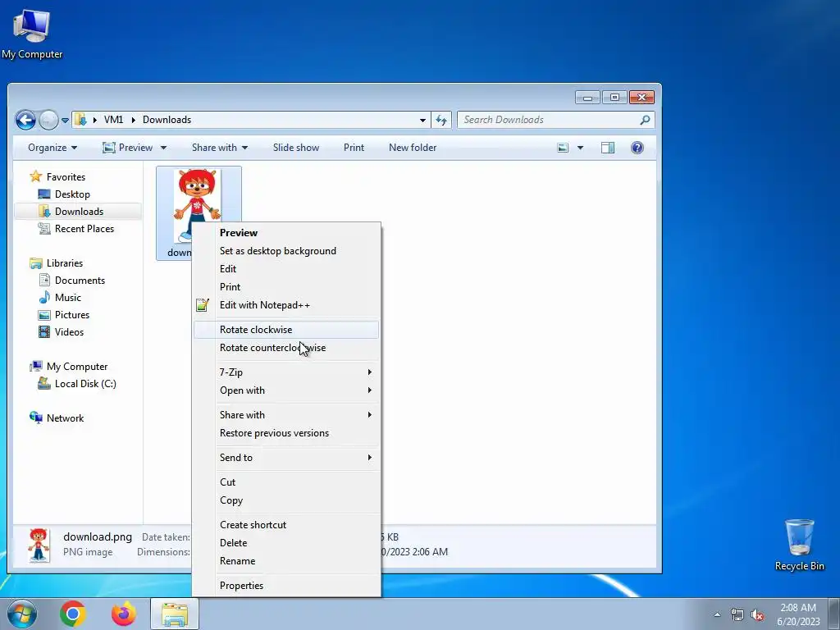Image resolution: width=840 pixels, height=630 pixels.
Task: Start the Slide show
Action: [295, 148]
